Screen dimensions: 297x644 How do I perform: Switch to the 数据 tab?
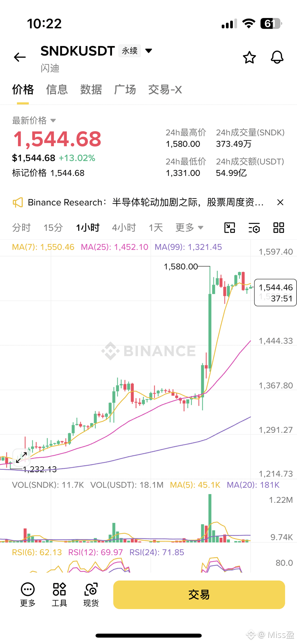[91, 89]
